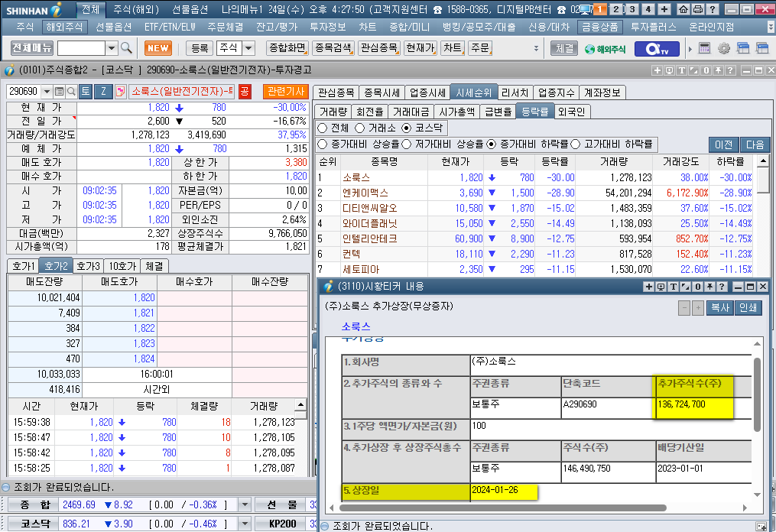The width and height of the screenshot is (776, 532).
Task: Switch to virtual screen 1
Action: click(600, 9)
